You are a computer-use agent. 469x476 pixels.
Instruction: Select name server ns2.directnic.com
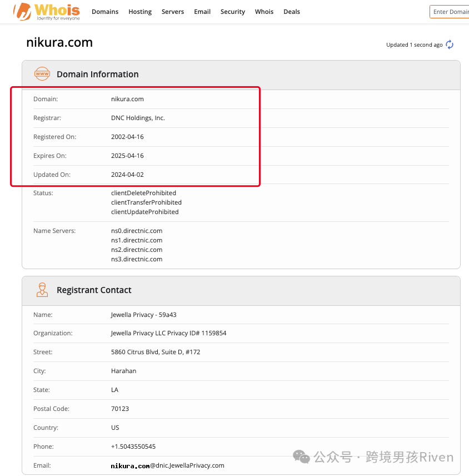pyautogui.click(x=137, y=250)
